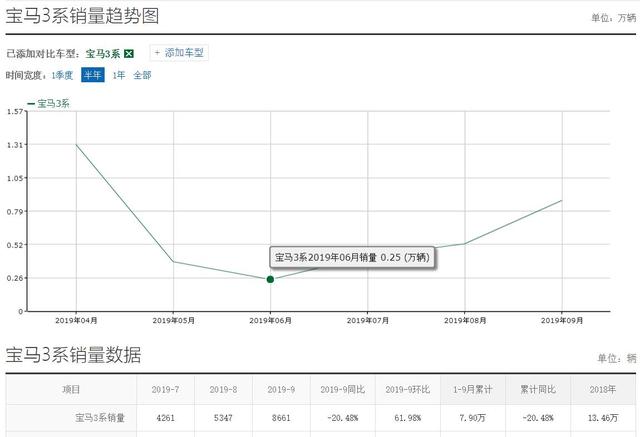Click the 2019-8 column header
Screen dimensions: 640x437
(223, 390)
